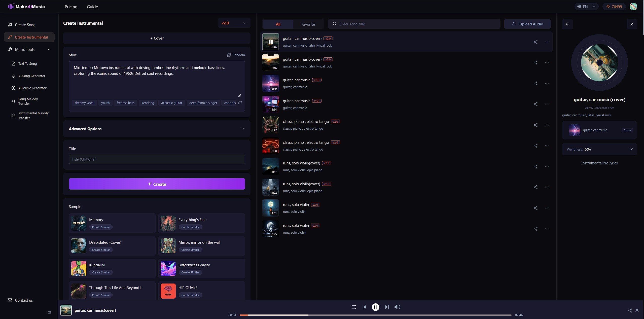Viewport: 644px width, 319px height.
Task: Skip to next track in player
Action: (x=387, y=307)
